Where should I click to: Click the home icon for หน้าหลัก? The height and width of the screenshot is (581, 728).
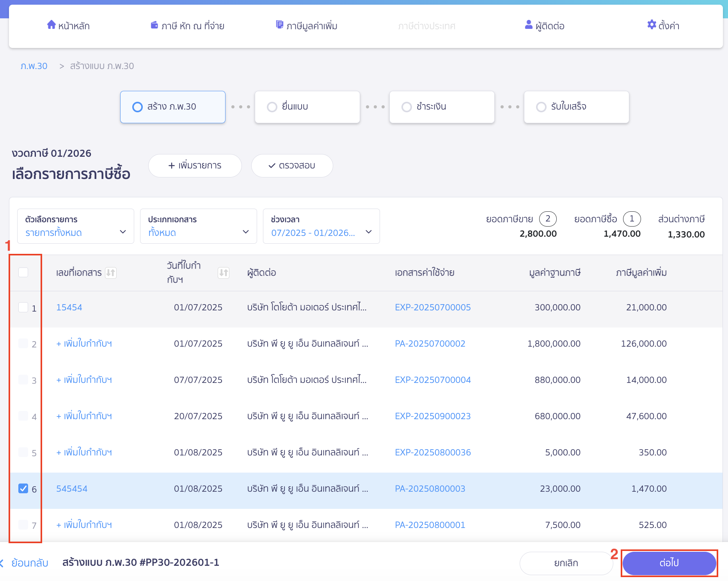52,25
